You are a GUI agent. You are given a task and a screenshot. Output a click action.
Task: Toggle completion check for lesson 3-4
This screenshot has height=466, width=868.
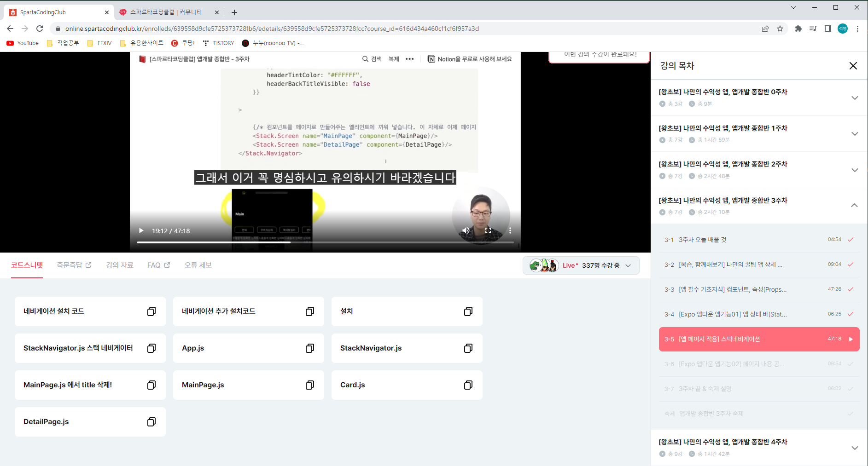coord(851,314)
